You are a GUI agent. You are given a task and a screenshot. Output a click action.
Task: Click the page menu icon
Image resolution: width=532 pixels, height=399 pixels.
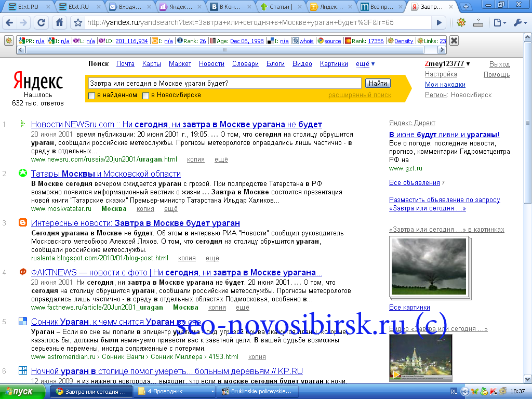coord(500,23)
